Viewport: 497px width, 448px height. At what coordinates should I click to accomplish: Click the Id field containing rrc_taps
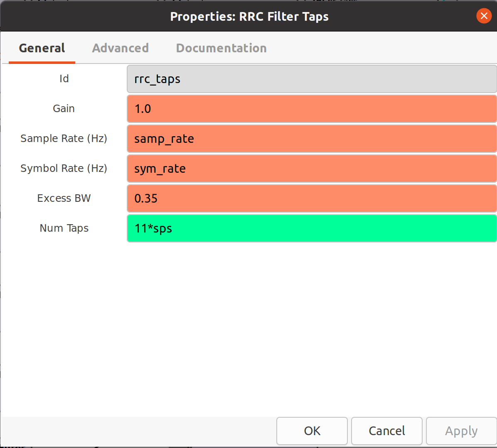(x=312, y=79)
